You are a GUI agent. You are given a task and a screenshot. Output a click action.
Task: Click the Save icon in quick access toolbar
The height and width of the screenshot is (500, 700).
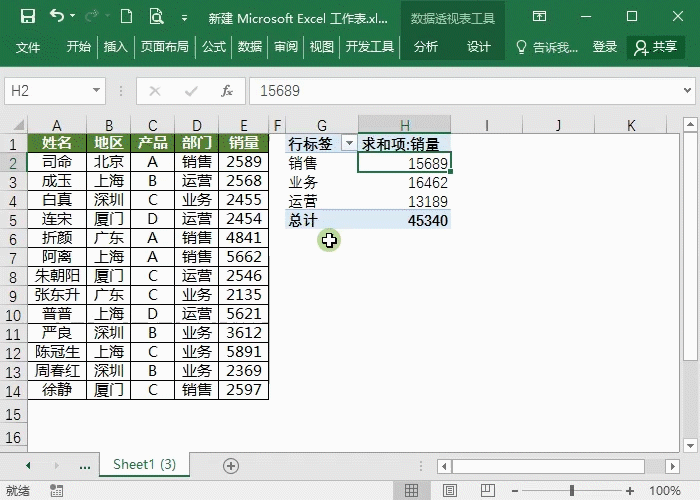[x=28, y=17]
